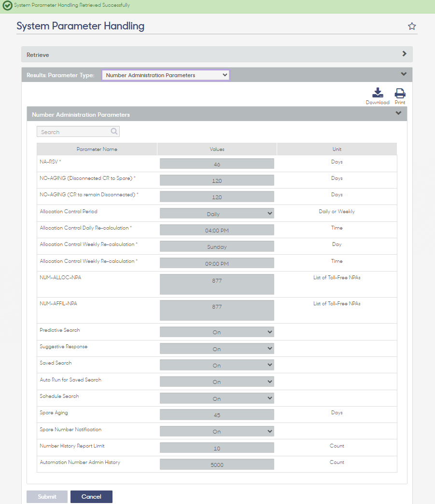Collapse the Results Parameter Type section
The width and height of the screenshot is (435, 504).
(x=404, y=74)
